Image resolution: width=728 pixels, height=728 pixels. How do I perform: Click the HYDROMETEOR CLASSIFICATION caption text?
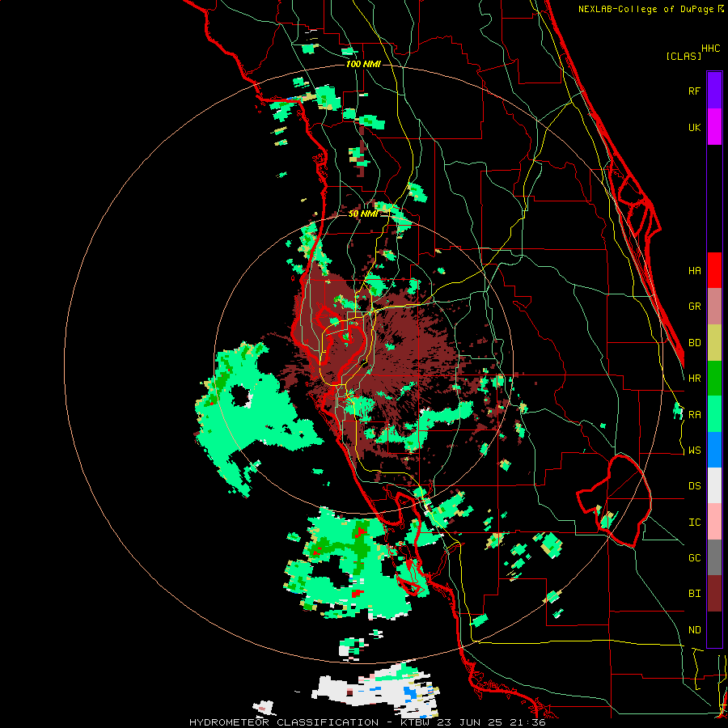tap(284, 722)
